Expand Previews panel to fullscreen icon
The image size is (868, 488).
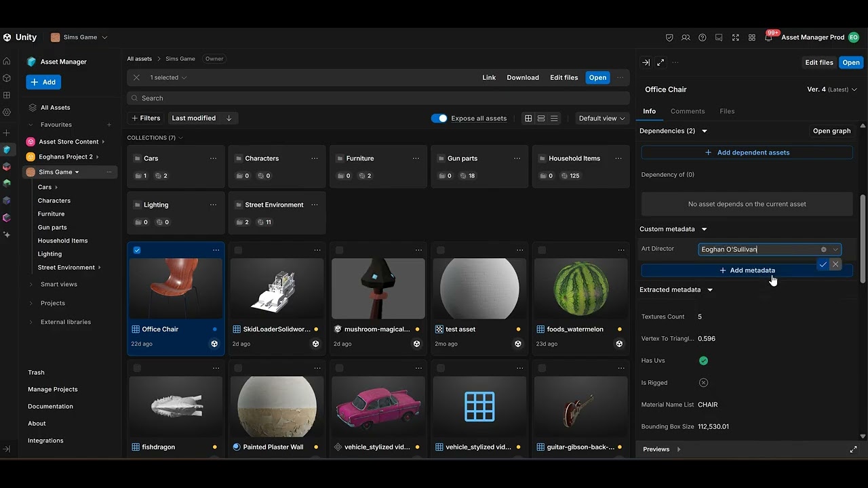[x=853, y=449]
